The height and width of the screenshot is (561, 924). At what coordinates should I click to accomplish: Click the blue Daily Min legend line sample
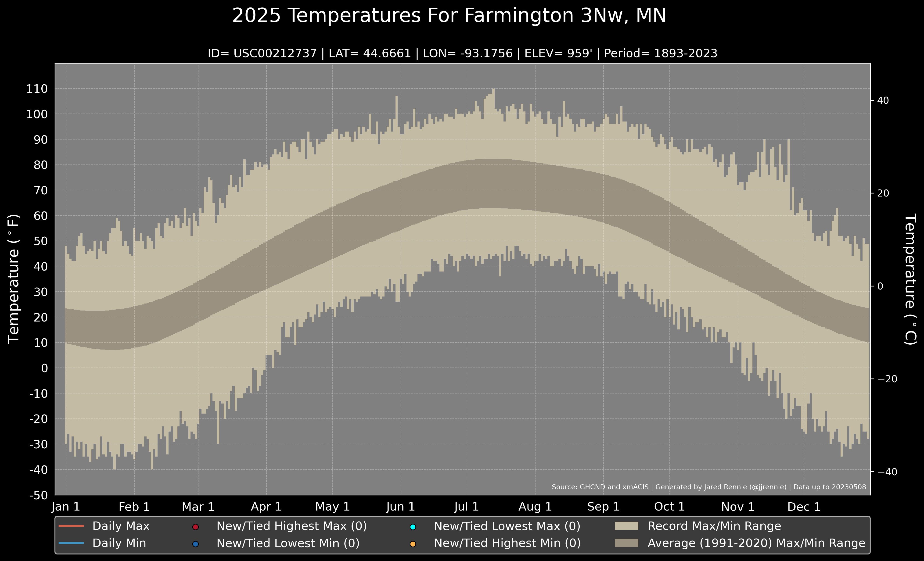pos(71,543)
